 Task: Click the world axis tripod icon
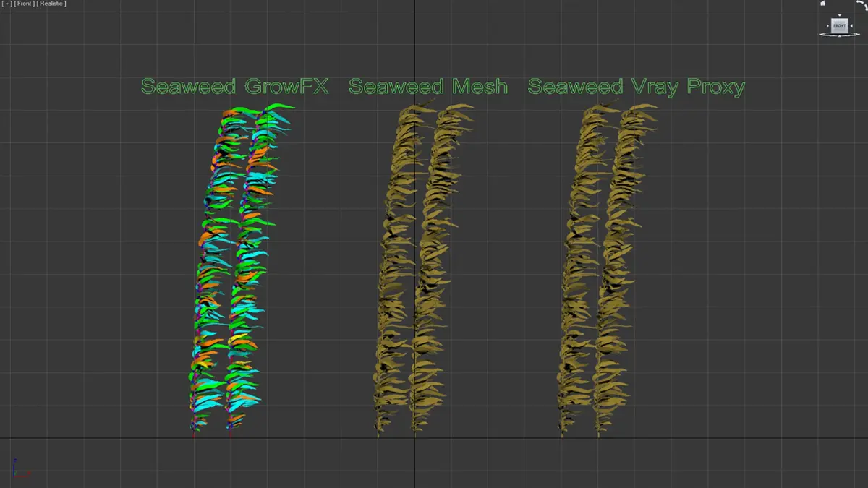pos(20,469)
